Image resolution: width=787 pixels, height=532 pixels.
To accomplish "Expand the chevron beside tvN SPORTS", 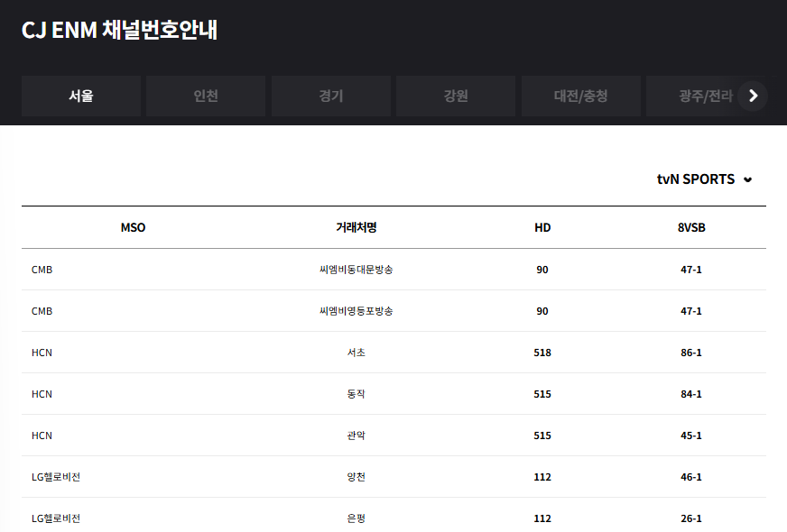I will coord(747,179).
